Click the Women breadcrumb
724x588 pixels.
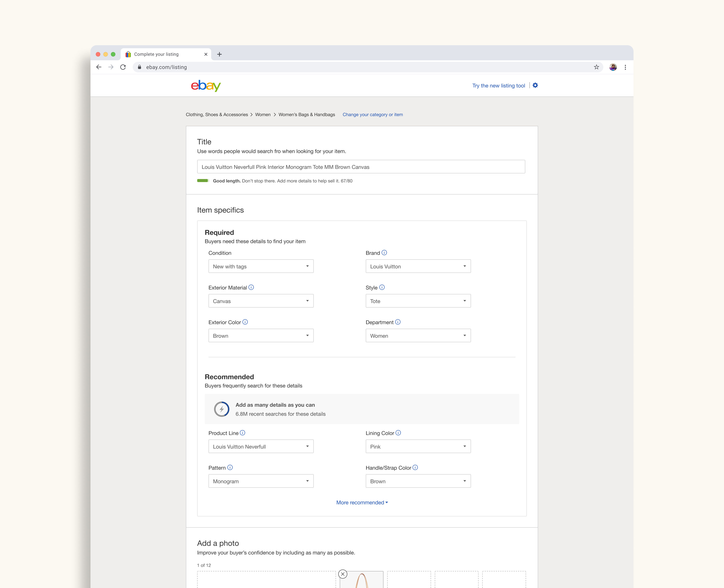[263, 114]
